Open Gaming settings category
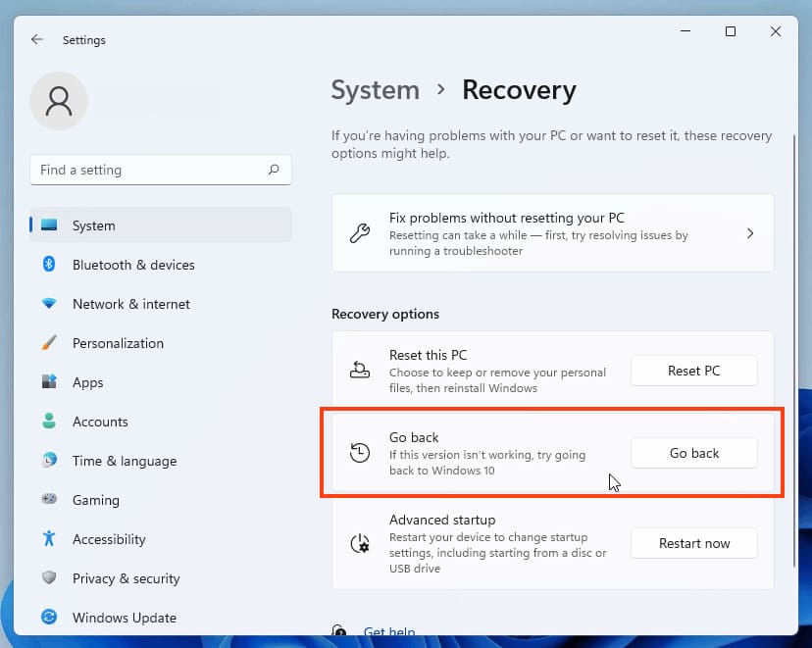812x648 pixels. [96, 500]
